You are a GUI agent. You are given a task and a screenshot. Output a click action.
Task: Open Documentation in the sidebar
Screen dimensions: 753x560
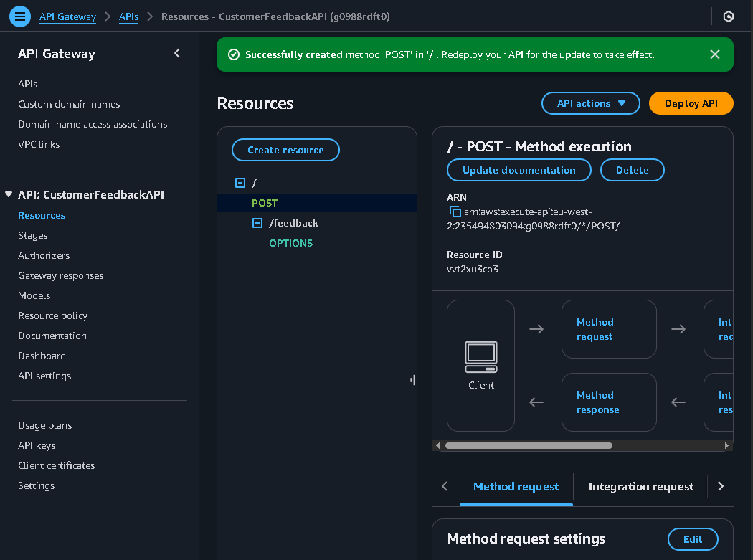pos(52,336)
